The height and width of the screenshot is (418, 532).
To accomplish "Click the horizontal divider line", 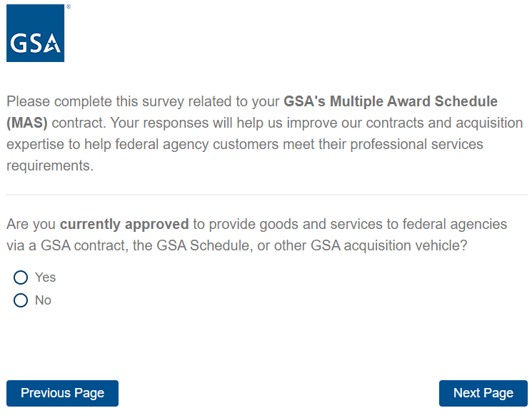I will tap(266, 195).
